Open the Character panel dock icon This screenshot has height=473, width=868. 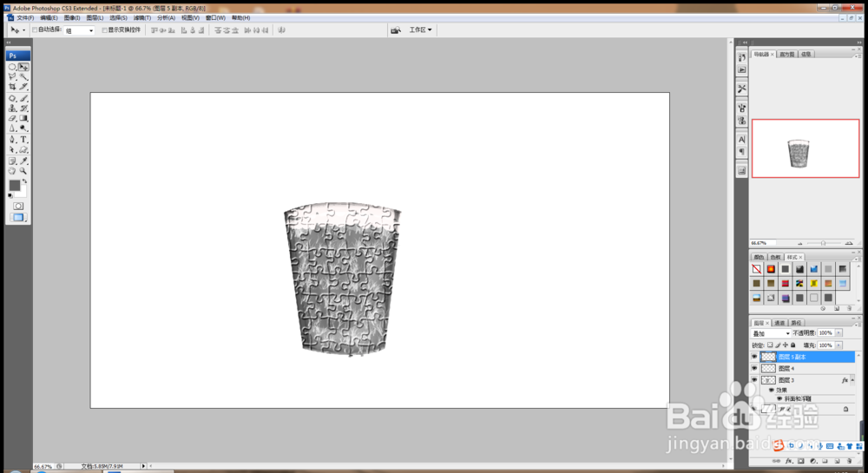coord(742,140)
